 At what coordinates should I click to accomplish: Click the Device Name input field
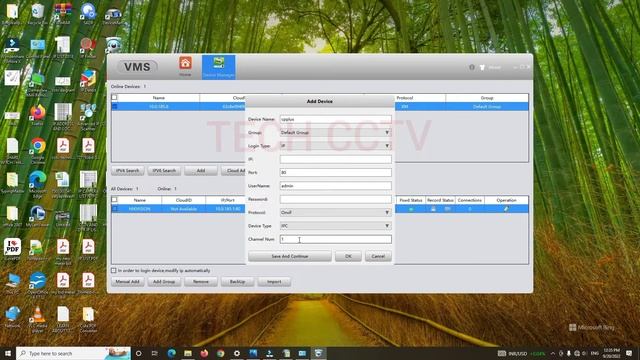[336, 119]
